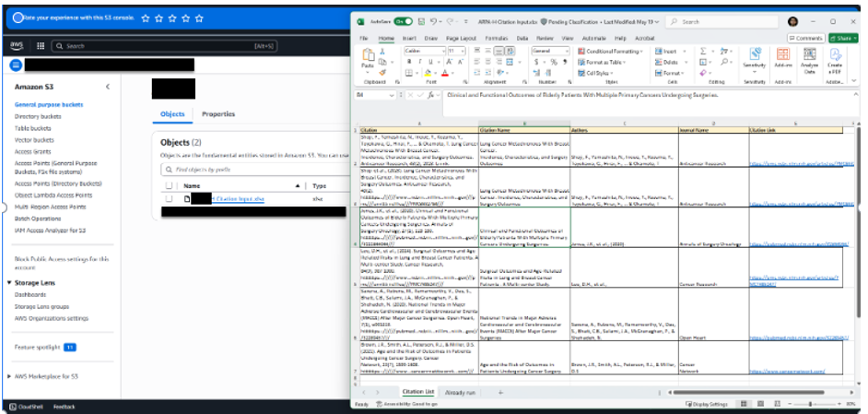Image resolution: width=868 pixels, height=414 pixels.
Task: Toggle the AutoSave switch in Excel
Action: pyautogui.click(x=403, y=21)
